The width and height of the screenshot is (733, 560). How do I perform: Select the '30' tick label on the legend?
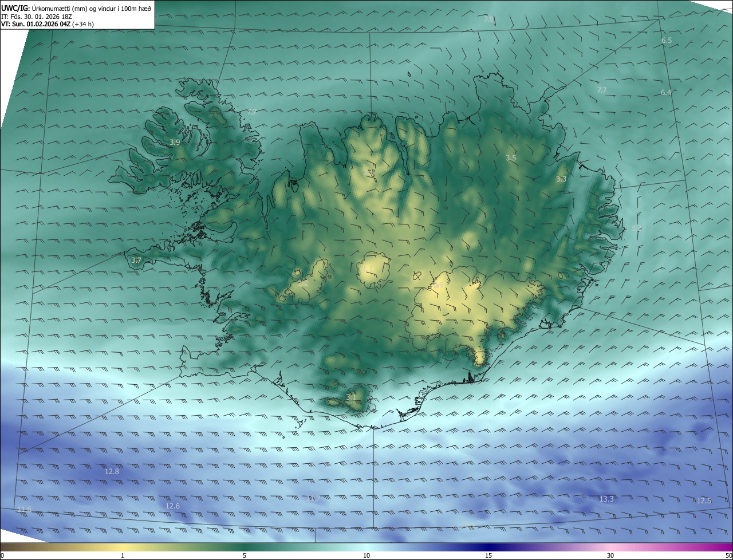(x=610, y=555)
